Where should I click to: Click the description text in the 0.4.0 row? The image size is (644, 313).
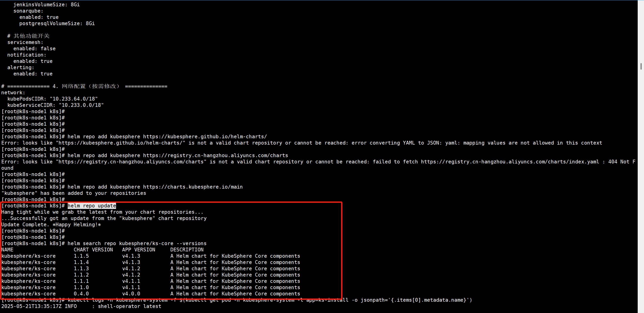235,294
